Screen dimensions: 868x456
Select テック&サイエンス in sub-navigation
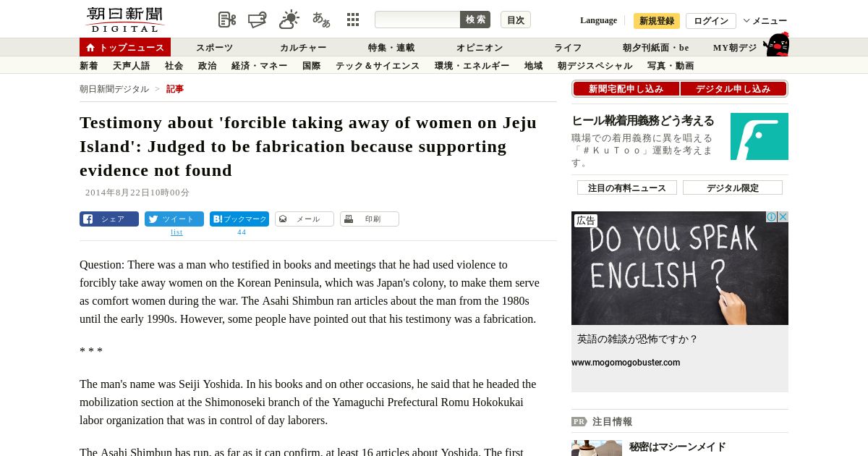[378, 66]
